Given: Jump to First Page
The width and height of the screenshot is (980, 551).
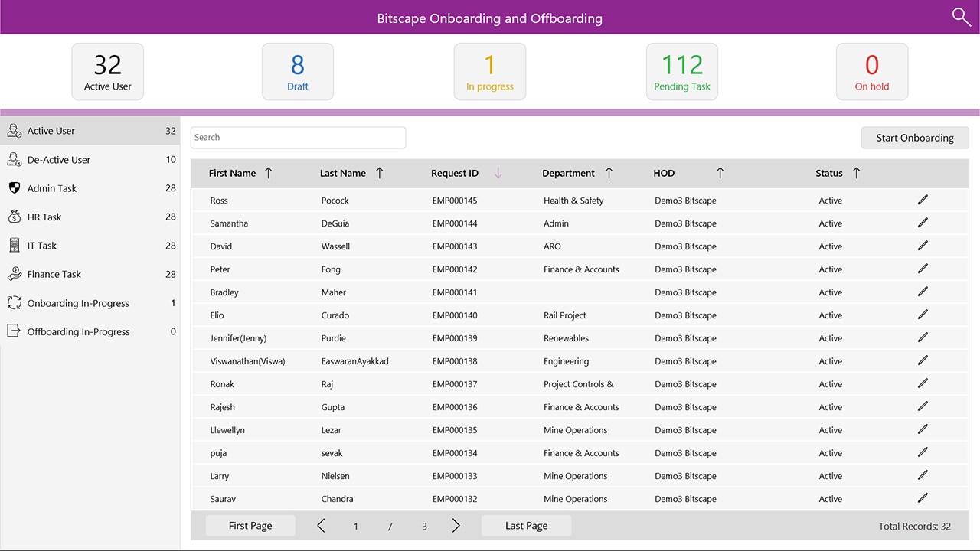Looking at the screenshot, I should tap(250, 526).
